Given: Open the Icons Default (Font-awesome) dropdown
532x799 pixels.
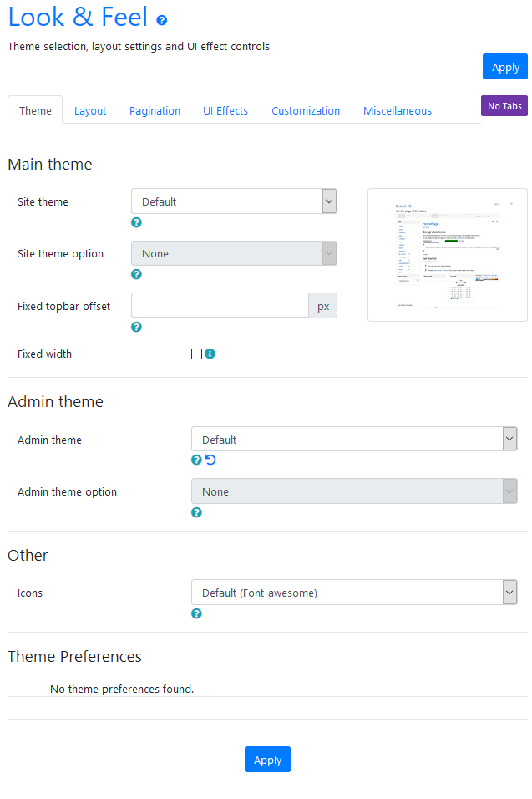Looking at the screenshot, I should (354, 593).
